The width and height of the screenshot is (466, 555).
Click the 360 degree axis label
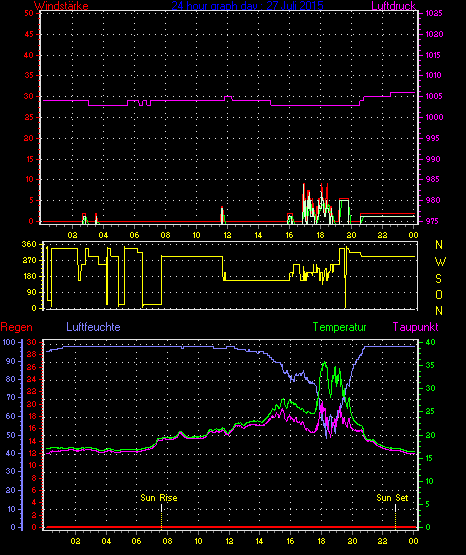point(29,244)
